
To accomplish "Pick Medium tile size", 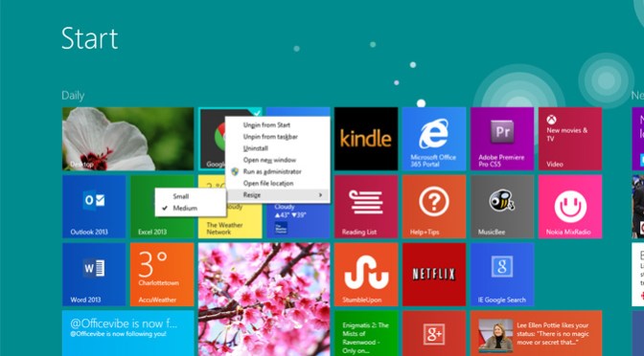I will [x=191, y=208].
